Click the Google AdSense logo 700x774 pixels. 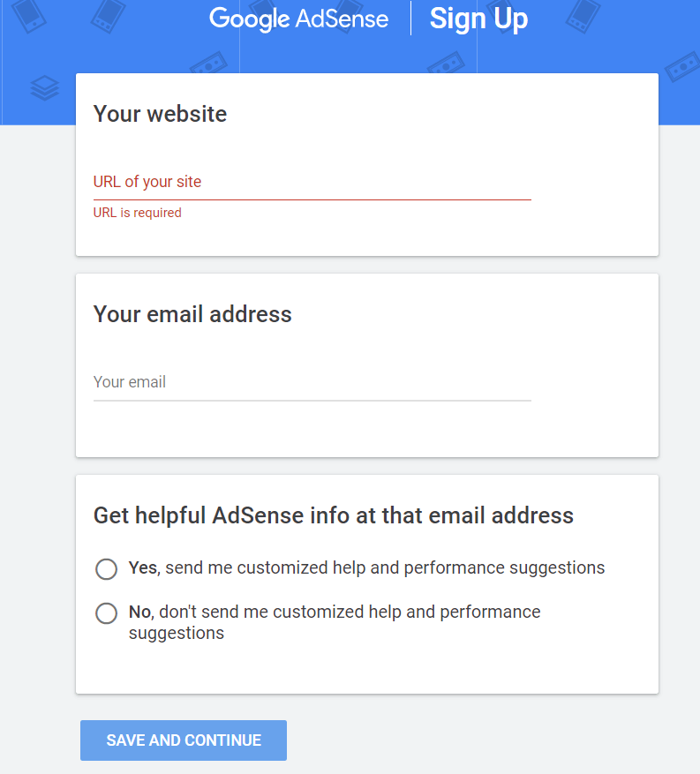(x=298, y=19)
